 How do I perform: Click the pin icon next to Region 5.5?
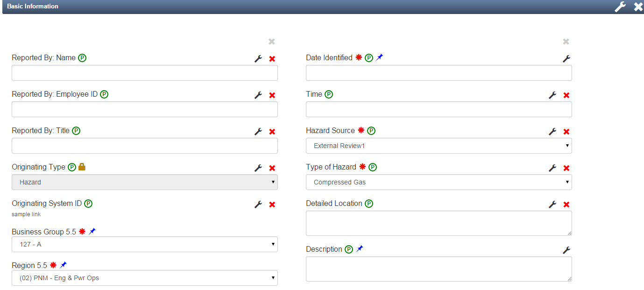pos(64,265)
